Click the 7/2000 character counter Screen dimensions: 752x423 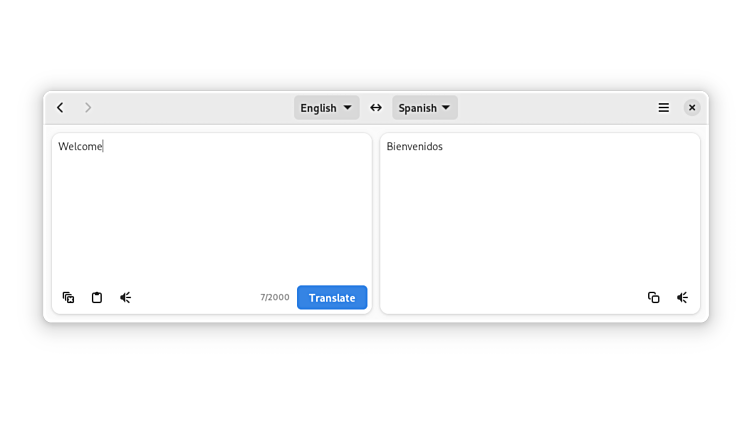274,298
